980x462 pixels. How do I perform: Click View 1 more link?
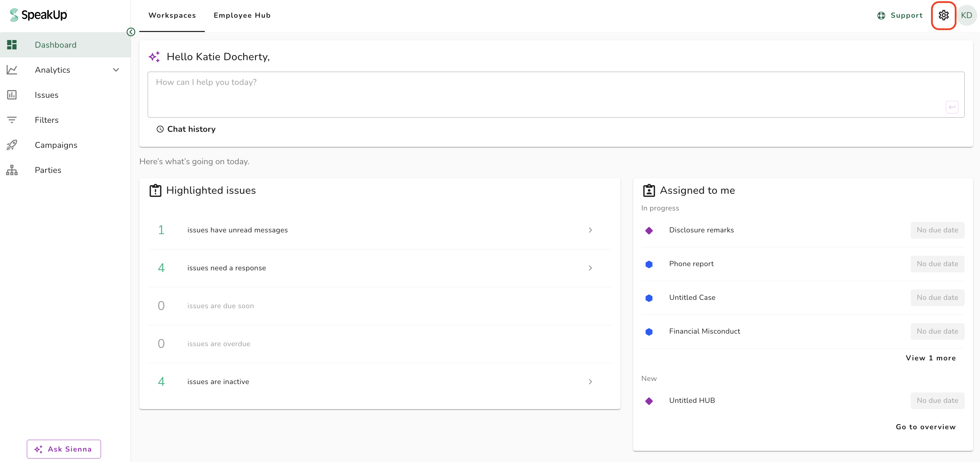[931, 358]
